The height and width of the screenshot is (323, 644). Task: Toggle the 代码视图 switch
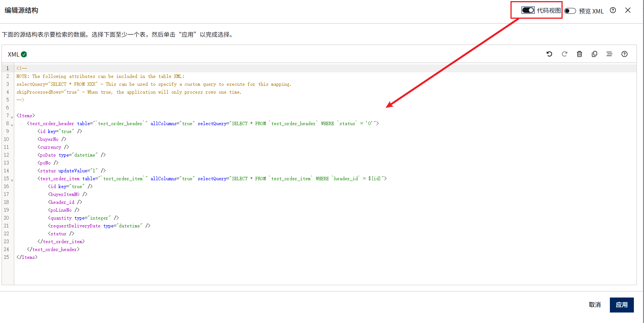coord(528,10)
